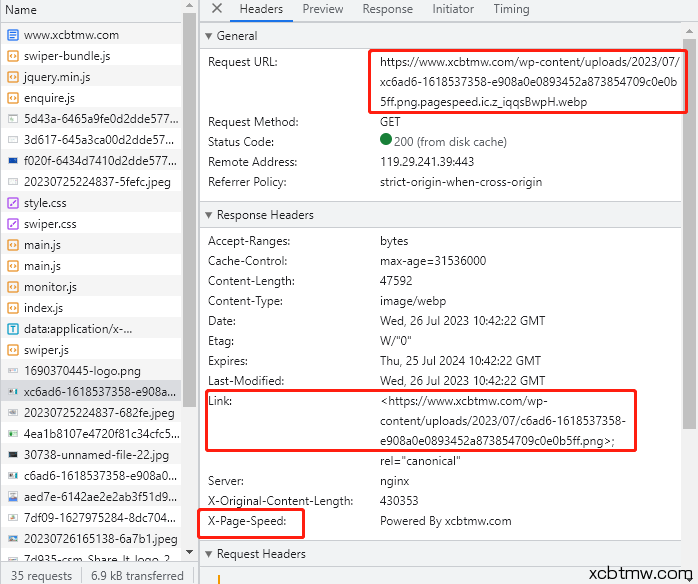
Task: Click the 35 requests status entry
Action: [x=41, y=576]
